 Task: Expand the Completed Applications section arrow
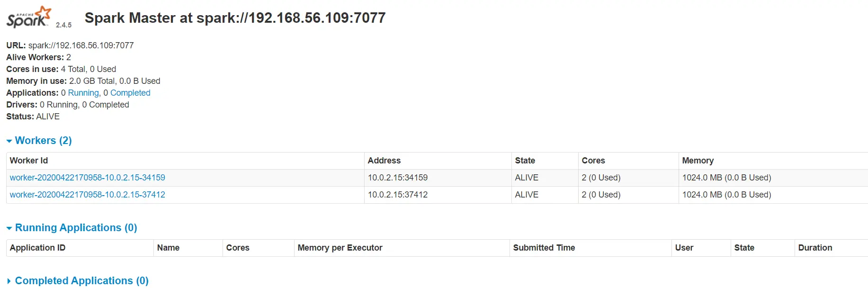(x=9, y=281)
